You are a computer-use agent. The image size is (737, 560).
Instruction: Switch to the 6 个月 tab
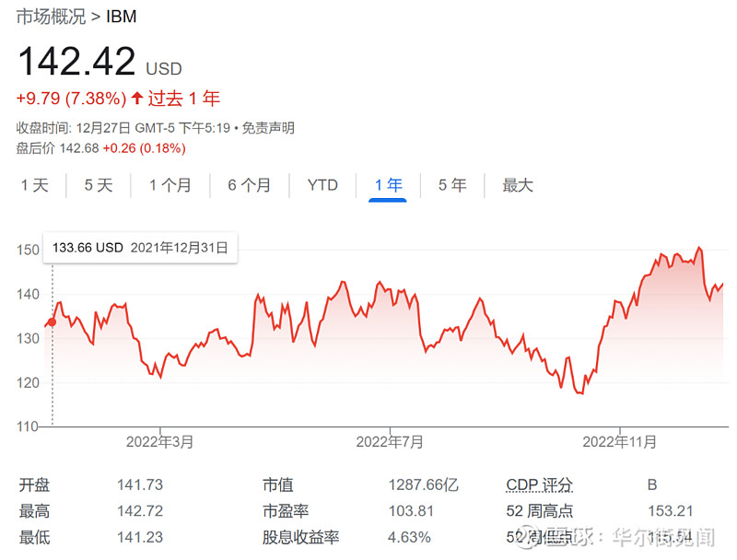click(x=250, y=185)
